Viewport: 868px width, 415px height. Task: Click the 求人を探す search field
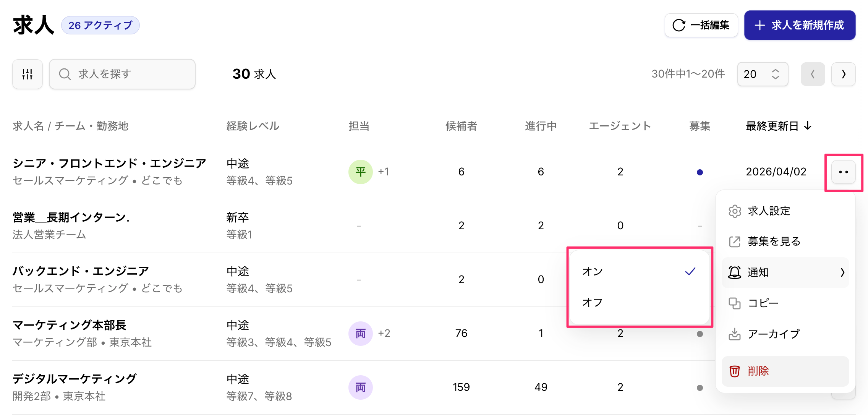click(122, 74)
